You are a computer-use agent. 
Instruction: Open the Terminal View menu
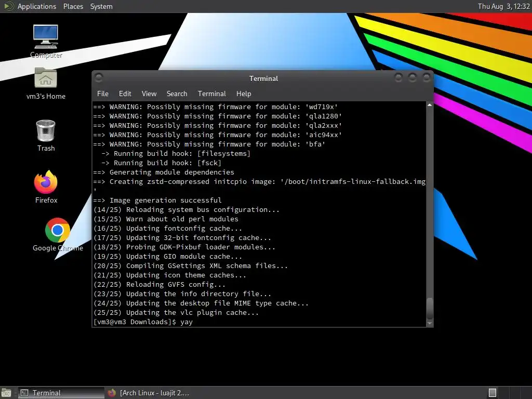149,94
